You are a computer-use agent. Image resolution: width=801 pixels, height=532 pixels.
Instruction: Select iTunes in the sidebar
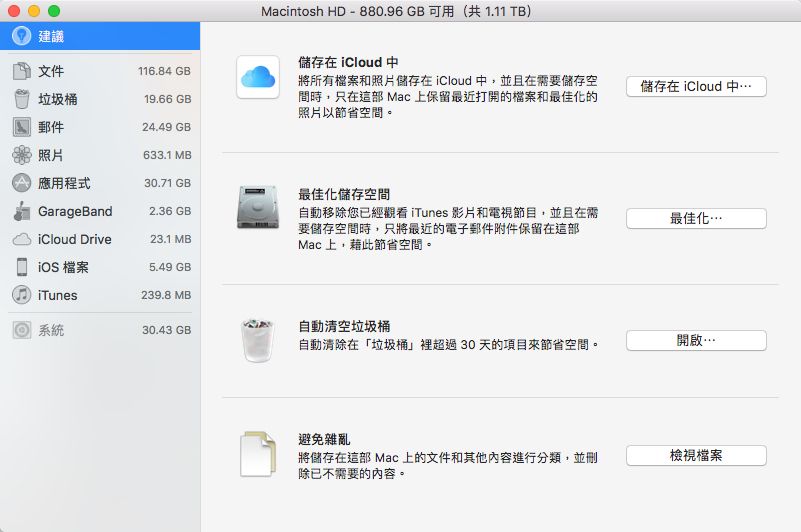click(100, 295)
